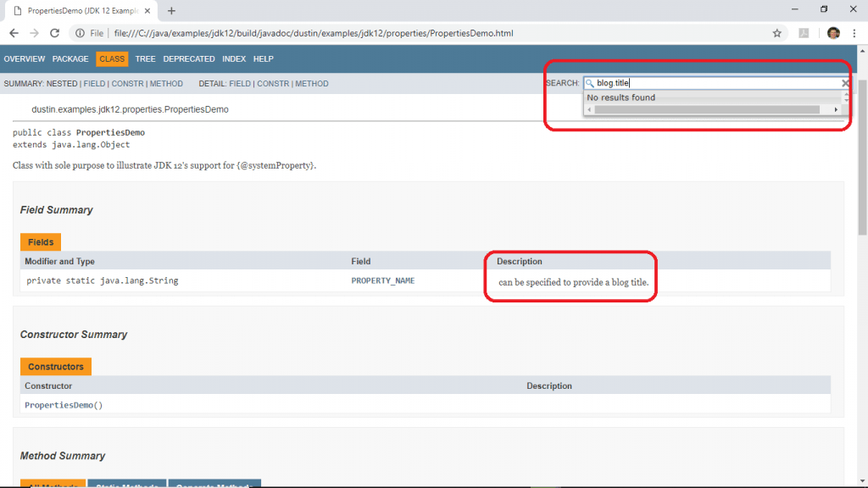Click 'private static java.lang.String' cell

pos(103,280)
